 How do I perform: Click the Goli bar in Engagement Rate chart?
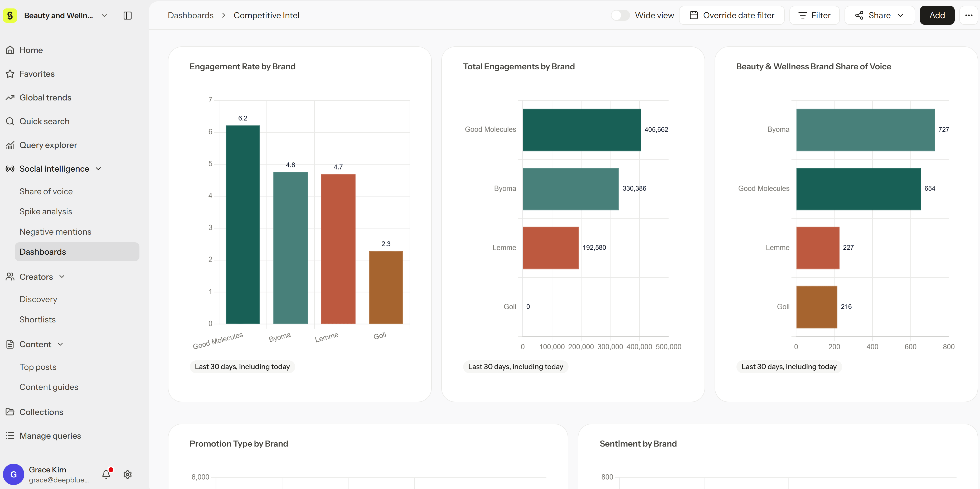386,287
